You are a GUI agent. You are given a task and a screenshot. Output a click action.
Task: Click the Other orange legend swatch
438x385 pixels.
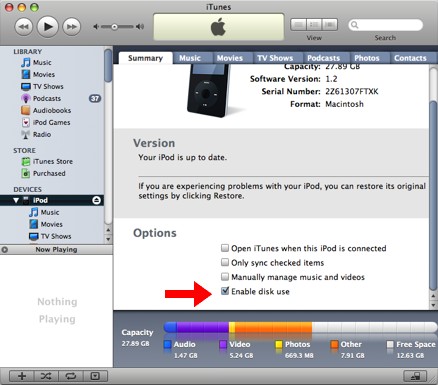click(x=334, y=344)
